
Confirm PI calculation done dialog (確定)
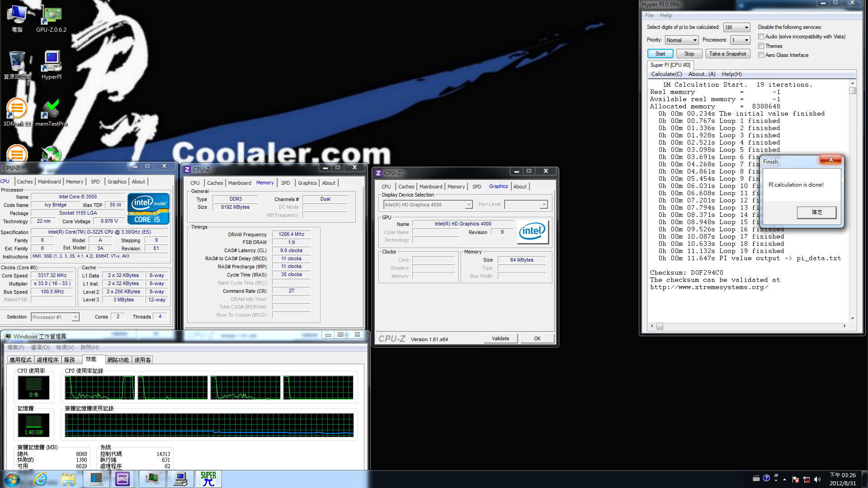[x=816, y=212]
